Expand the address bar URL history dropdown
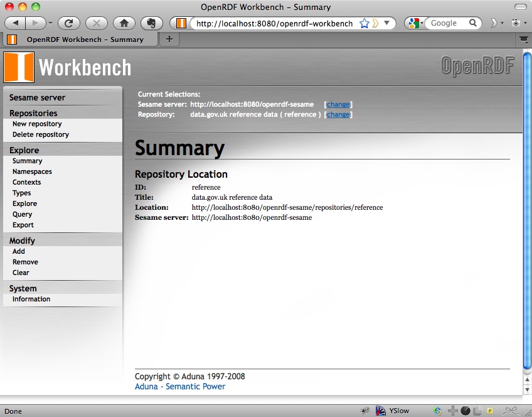 (x=386, y=23)
